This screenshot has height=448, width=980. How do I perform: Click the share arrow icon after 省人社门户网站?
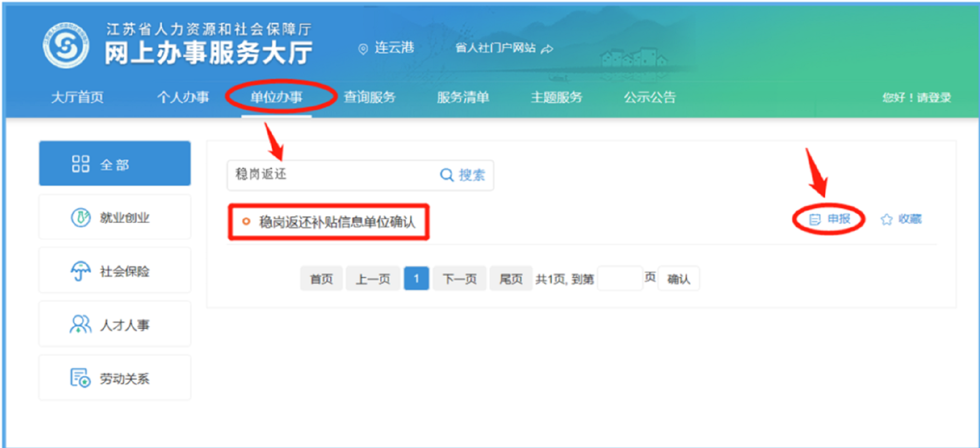pos(547,49)
